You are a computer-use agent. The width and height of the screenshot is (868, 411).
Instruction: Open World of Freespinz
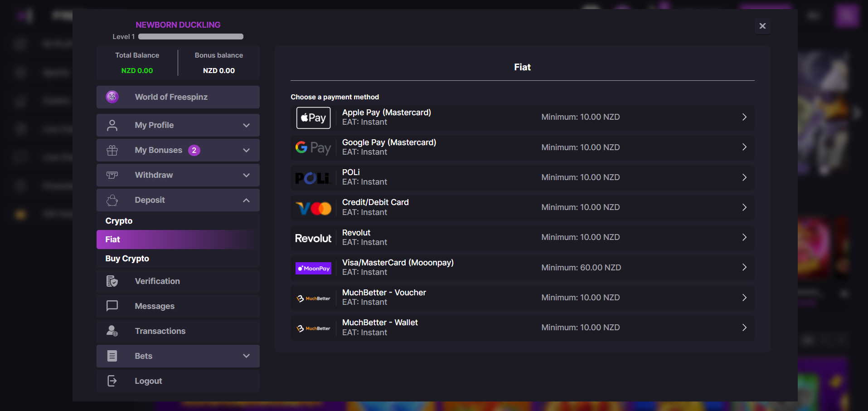178,97
